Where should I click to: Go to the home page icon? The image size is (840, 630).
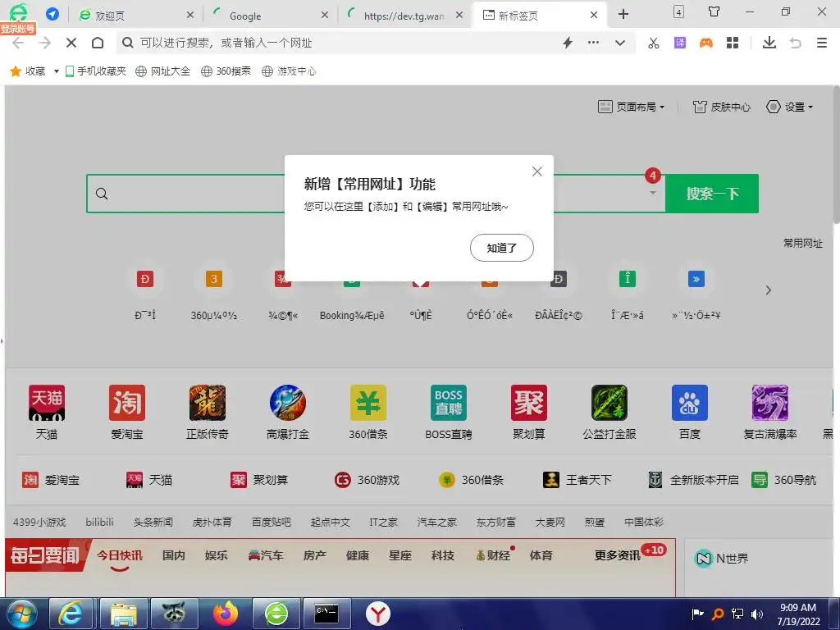(x=98, y=43)
